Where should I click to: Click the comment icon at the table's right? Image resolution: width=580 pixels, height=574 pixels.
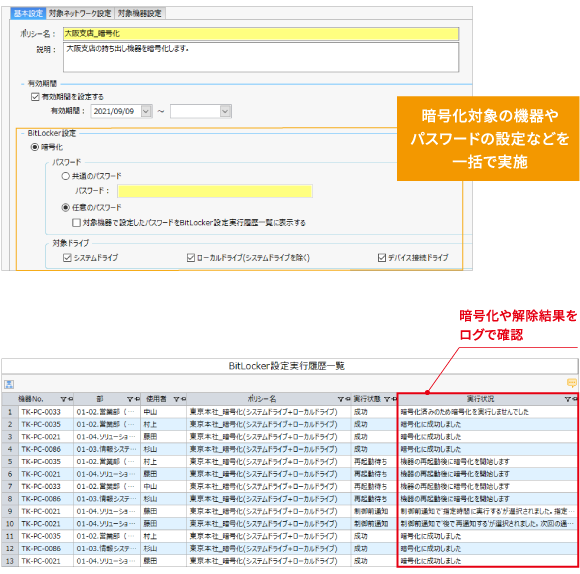pyautogui.click(x=571, y=382)
